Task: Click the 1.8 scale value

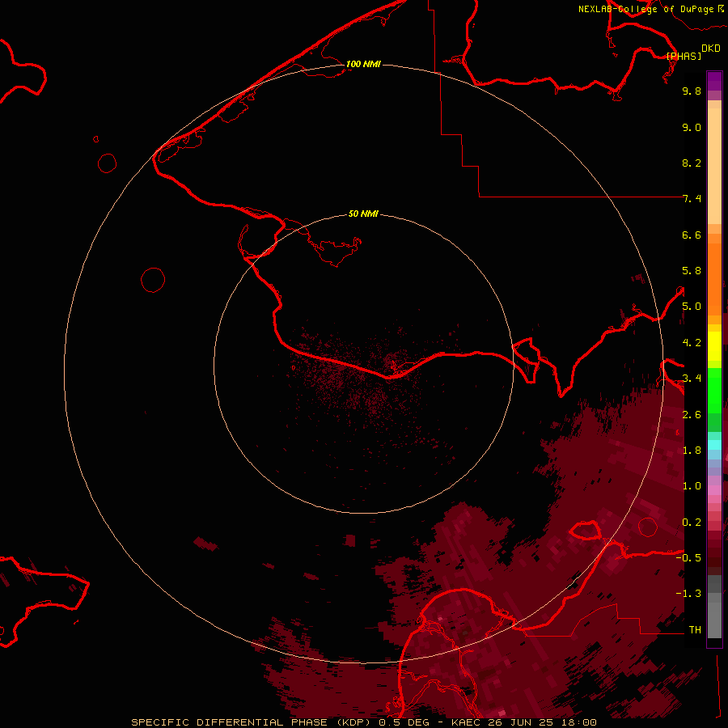Action: pos(692,451)
